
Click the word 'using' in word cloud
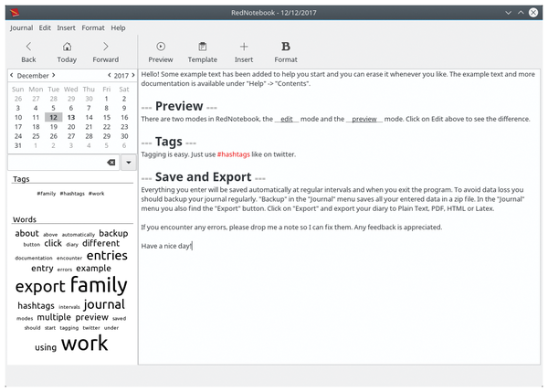pos(46,347)
